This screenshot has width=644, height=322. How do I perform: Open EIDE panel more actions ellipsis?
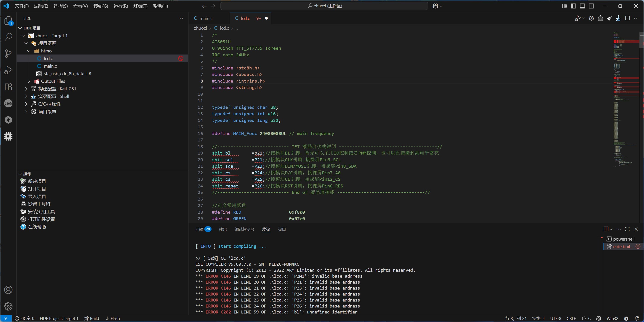click(180, 18)
